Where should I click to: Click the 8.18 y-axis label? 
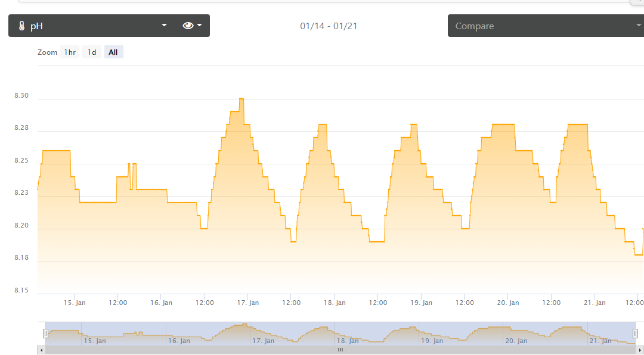pos(22,258)
